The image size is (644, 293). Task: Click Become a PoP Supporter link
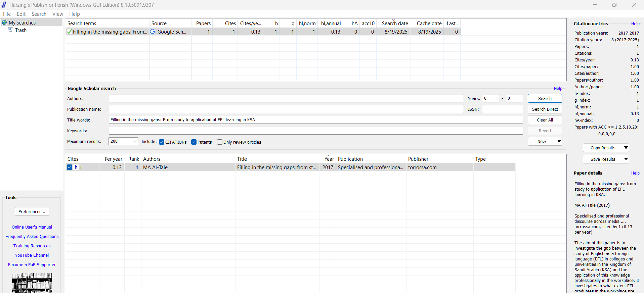pos(32,264)
